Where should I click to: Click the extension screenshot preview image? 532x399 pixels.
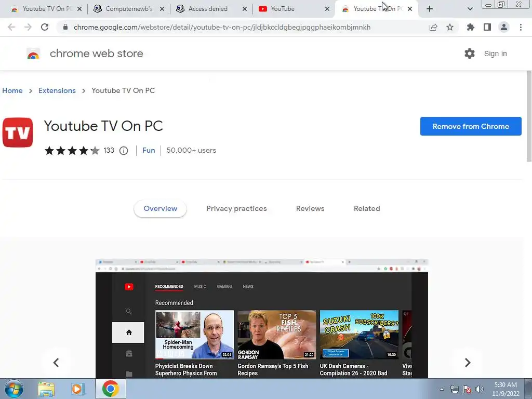[262, 318]
